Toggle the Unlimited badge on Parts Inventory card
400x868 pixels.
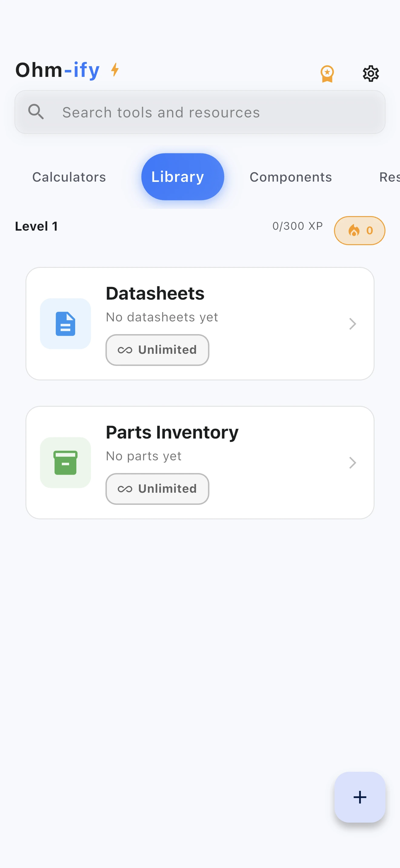point(157,489)
